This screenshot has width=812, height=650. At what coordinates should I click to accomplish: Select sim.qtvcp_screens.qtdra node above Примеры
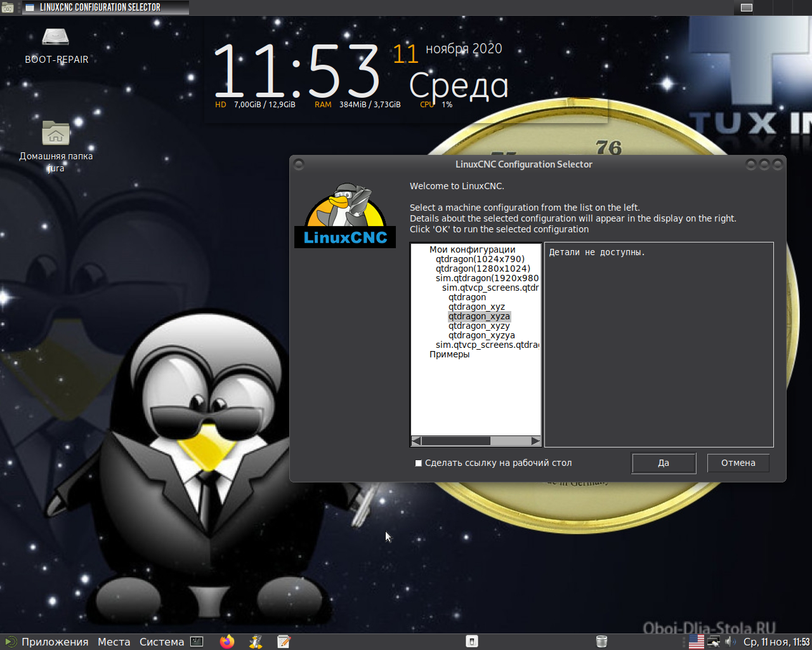pos(487,345)
